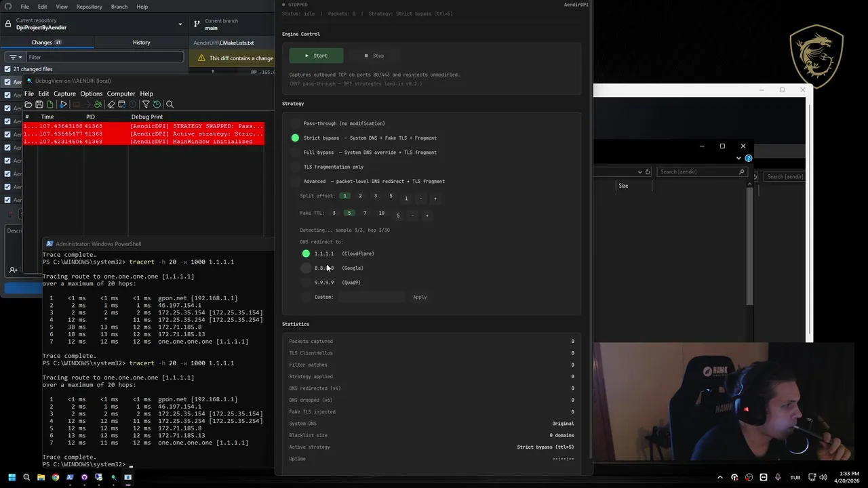This screenshot has width=868, height=488.
Task: Click the search icon in the Explorer search box
Action: point(742,171)
